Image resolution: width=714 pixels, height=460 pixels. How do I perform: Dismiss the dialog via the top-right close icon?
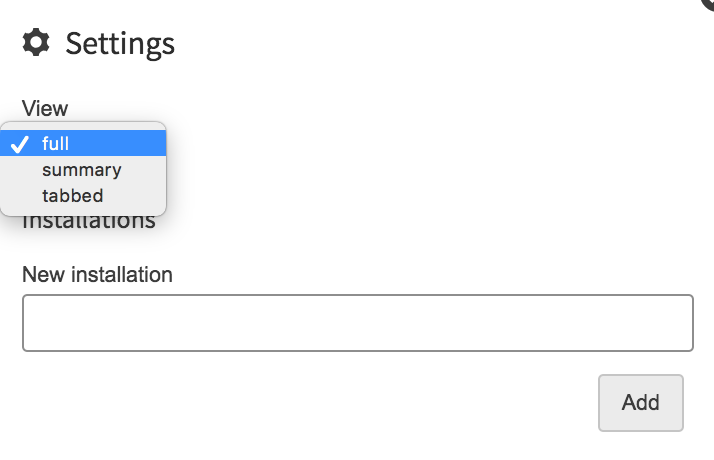(x=709, y=4)
